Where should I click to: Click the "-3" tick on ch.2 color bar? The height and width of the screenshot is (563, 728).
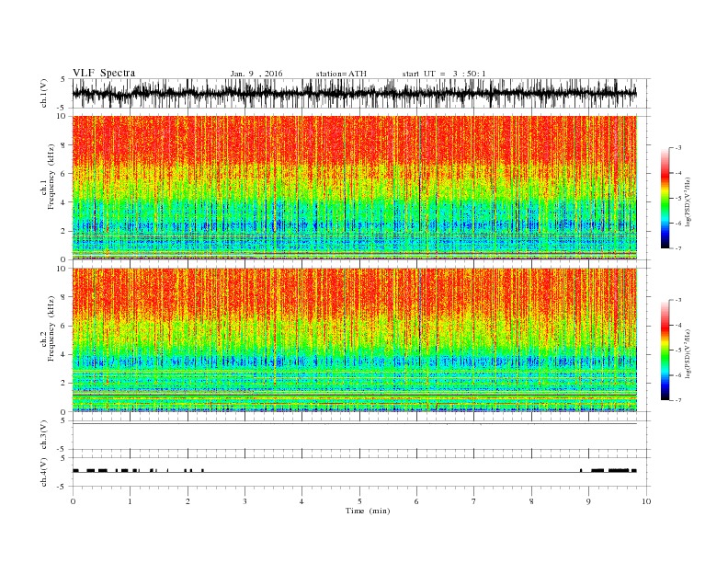[678, 300]
